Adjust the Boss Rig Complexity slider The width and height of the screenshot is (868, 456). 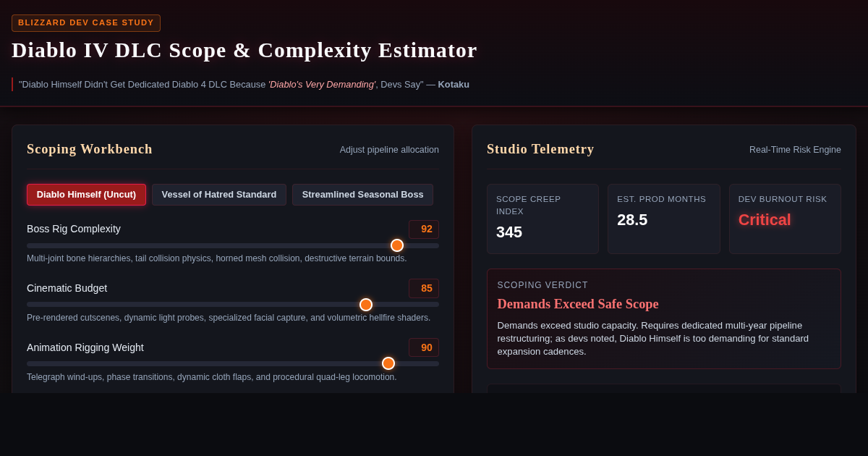[x=233, y=245]
